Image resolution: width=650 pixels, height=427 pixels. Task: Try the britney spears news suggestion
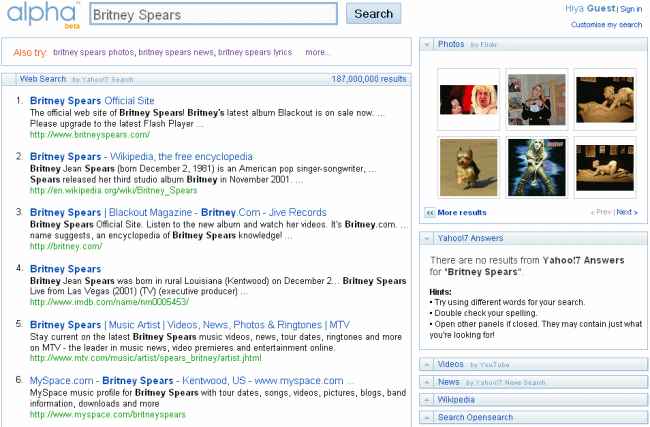click(176, 52)
